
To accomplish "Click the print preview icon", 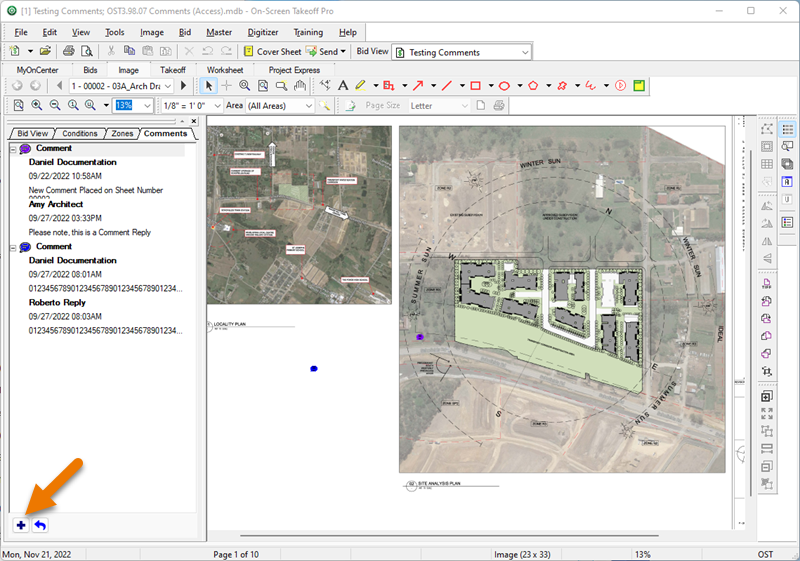I will 87,51.
